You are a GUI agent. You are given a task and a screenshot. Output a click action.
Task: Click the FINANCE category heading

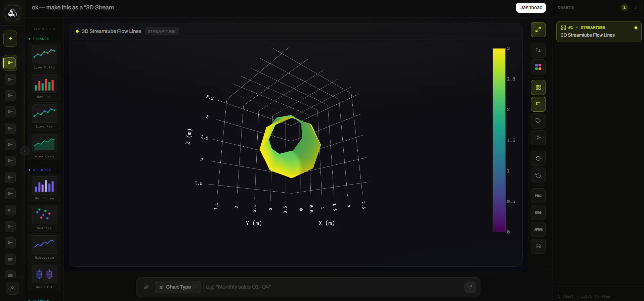point(41,39)
